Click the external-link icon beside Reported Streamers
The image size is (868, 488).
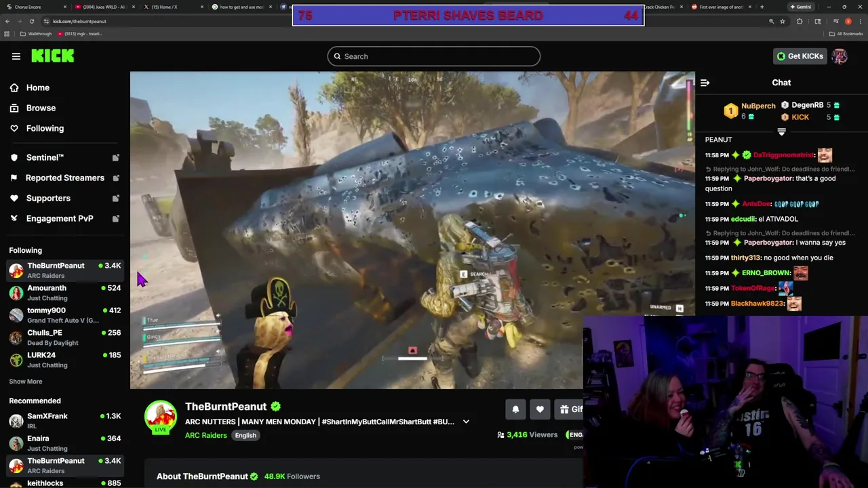click(x=115, y=178)
